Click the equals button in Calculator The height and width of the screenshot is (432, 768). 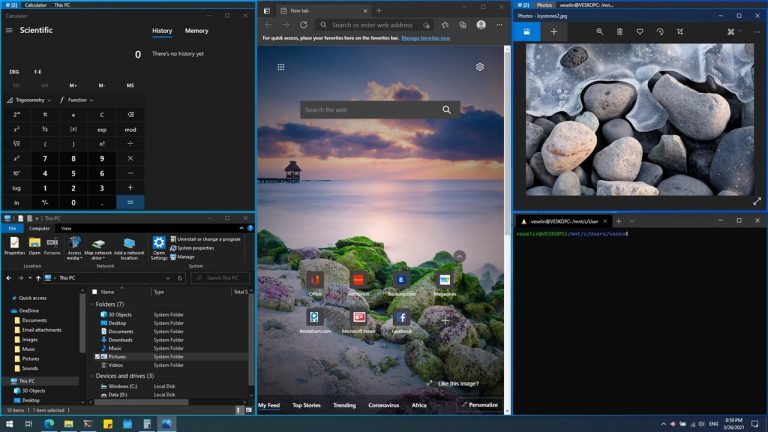coord(130,202)
